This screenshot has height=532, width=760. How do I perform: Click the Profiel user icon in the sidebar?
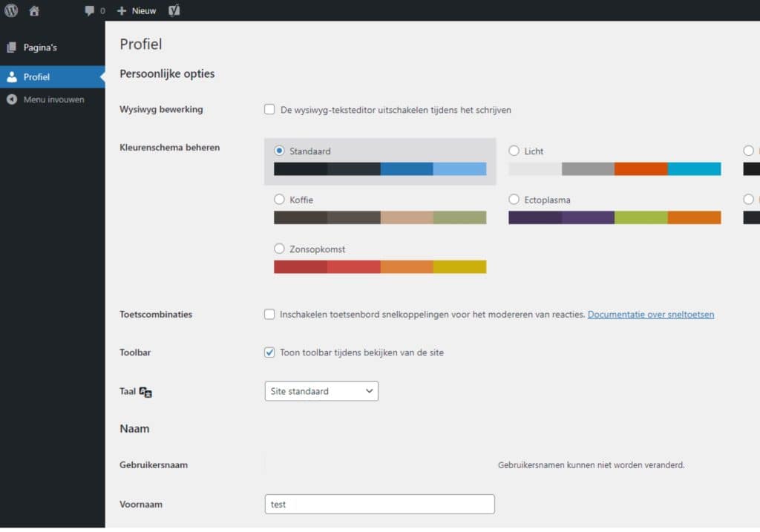[10, 76]
